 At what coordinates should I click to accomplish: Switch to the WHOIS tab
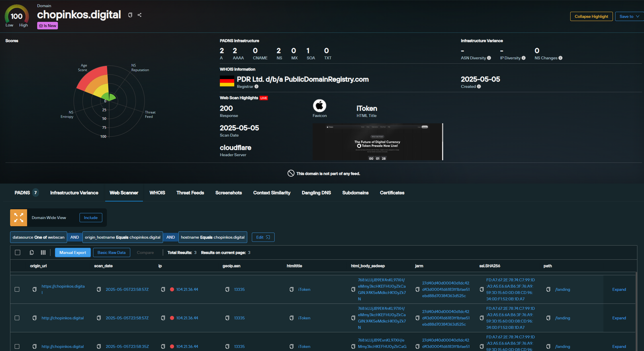pos(157,193)
